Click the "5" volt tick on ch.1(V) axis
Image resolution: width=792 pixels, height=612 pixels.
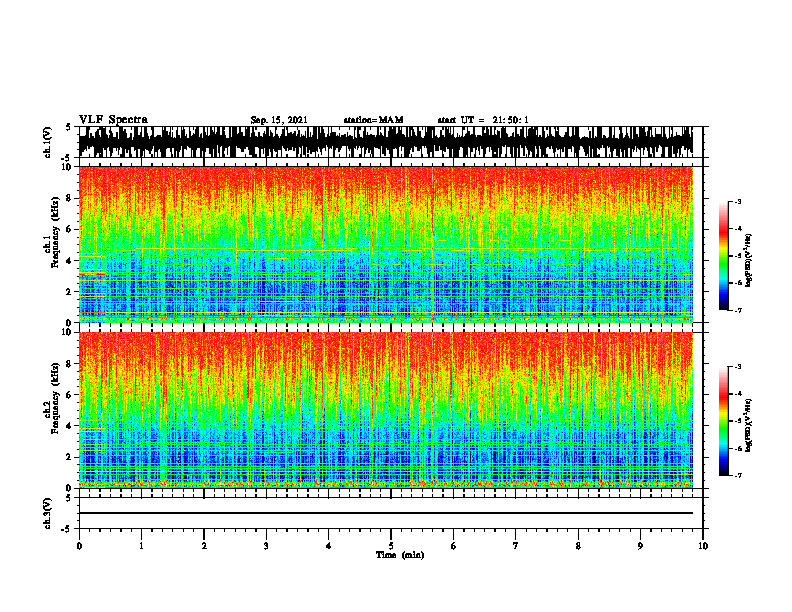pyautogui.click(x=69, y=128)
